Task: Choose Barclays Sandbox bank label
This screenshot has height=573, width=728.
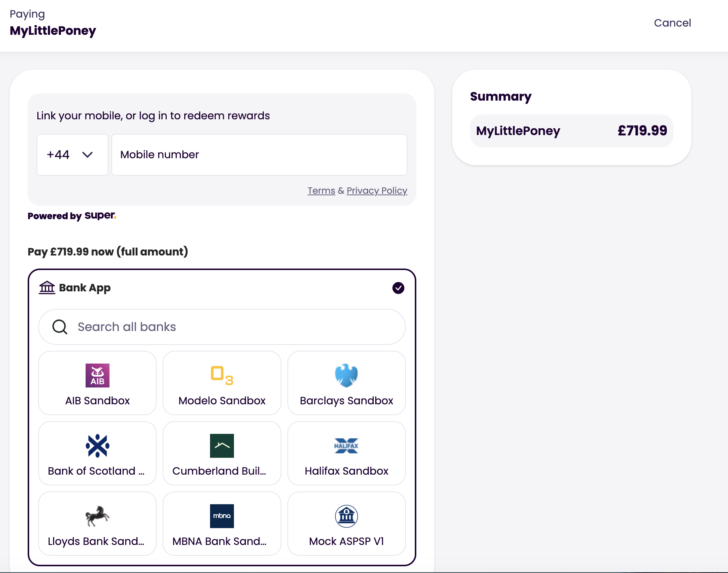Action: (346, 401)
